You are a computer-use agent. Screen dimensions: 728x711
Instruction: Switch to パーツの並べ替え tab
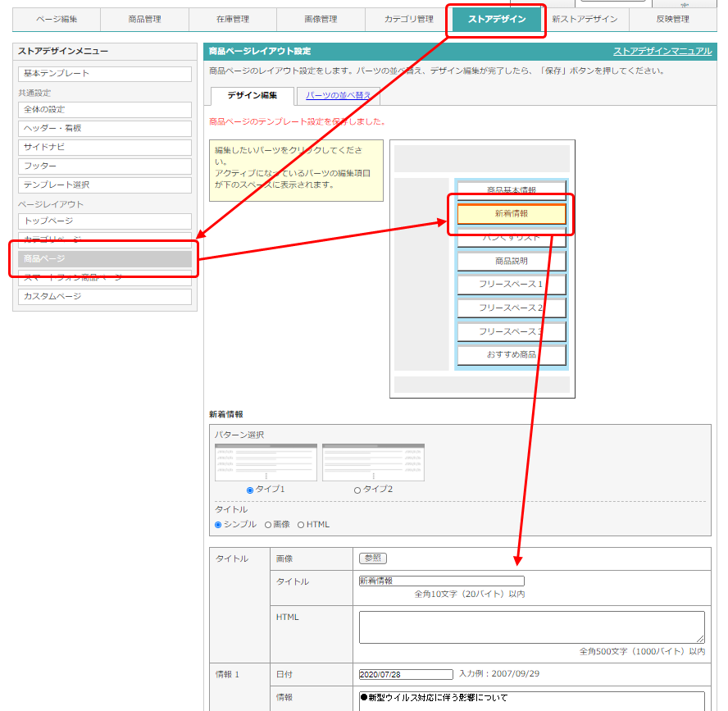coord(338,96)
